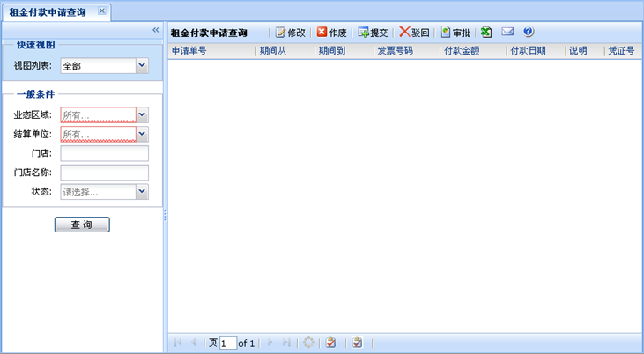The height and width of the screenshot is (354, 644).
Task: Sort by 期间到 column header
Action: 345,51
